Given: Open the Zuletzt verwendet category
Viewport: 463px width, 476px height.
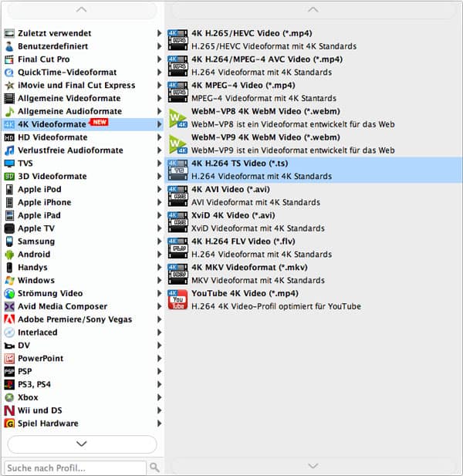Looking at the screenshot, I should point(54,33).
